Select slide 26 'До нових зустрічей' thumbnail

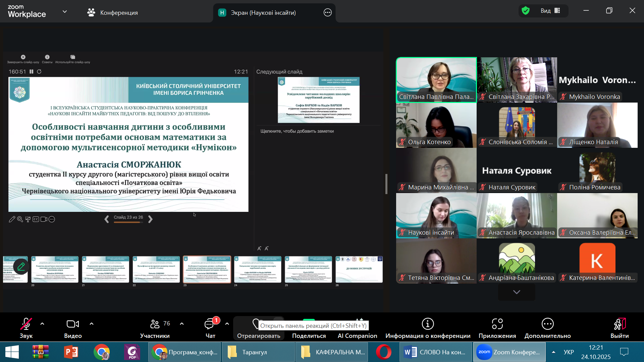(x=359, y=269)
